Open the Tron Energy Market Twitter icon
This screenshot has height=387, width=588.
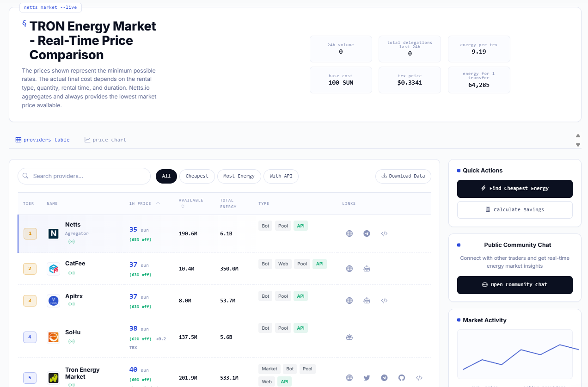click(367, 378)
